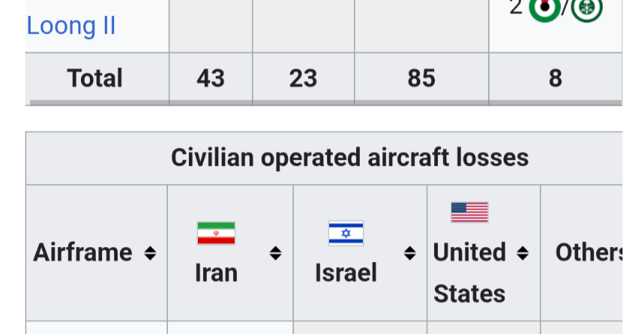Screen dimensions: 644x334
Task: Click the Iran flag icon
Action: click(216, 233)
